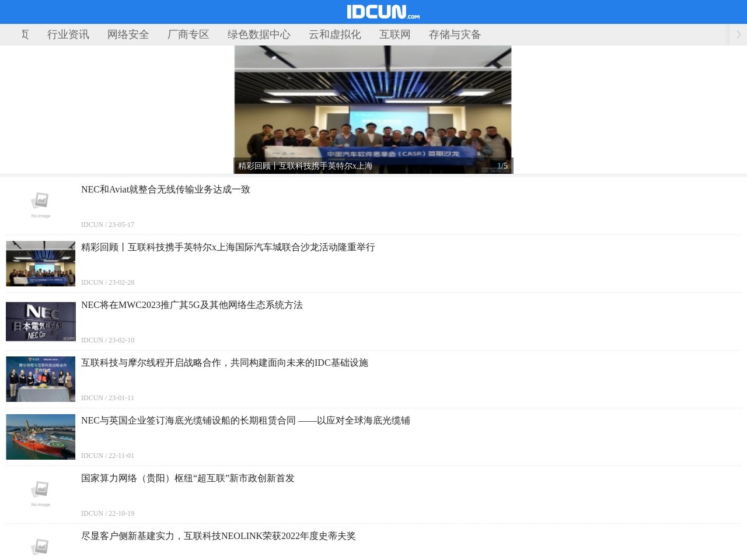Open the 精彩回顾 英特尔沙龙 article link

point(228,247)
